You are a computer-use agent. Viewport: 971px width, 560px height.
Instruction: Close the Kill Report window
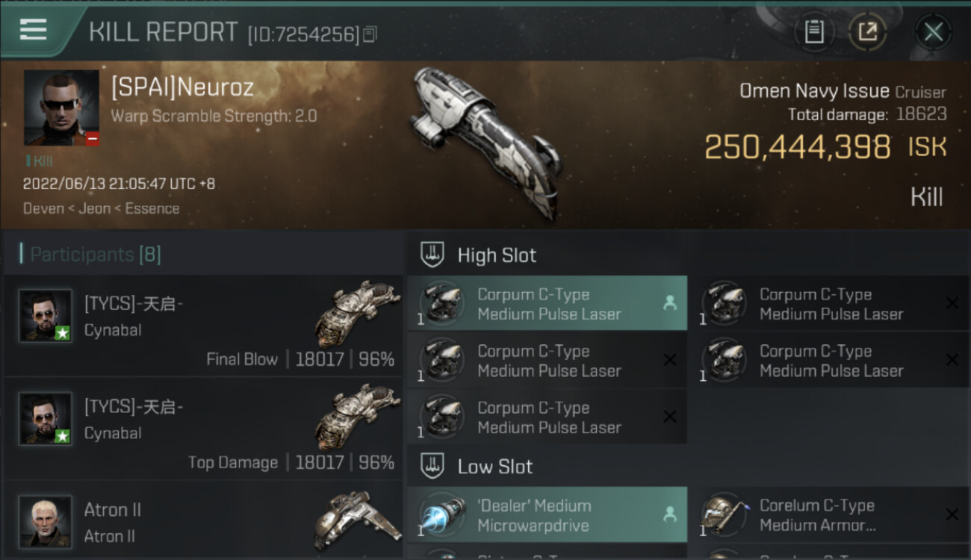[x=933, y=31]
